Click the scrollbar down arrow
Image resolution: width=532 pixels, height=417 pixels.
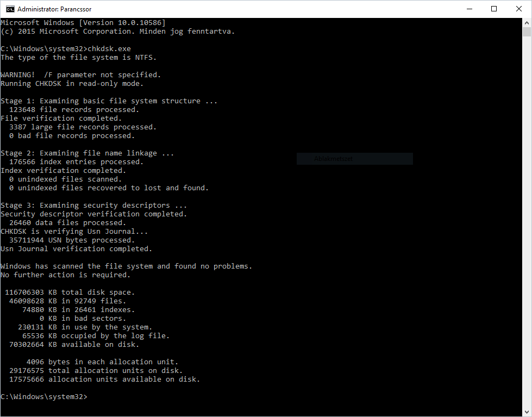pos(527,412)
